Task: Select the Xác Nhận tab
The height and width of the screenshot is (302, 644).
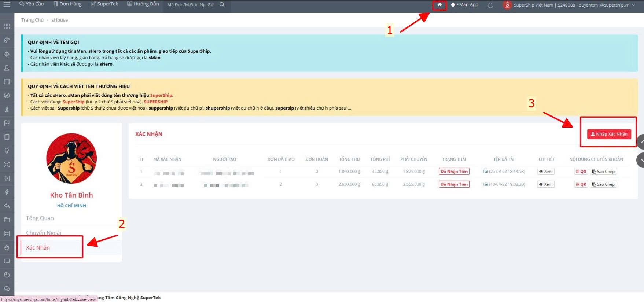Action: (38, 248)
